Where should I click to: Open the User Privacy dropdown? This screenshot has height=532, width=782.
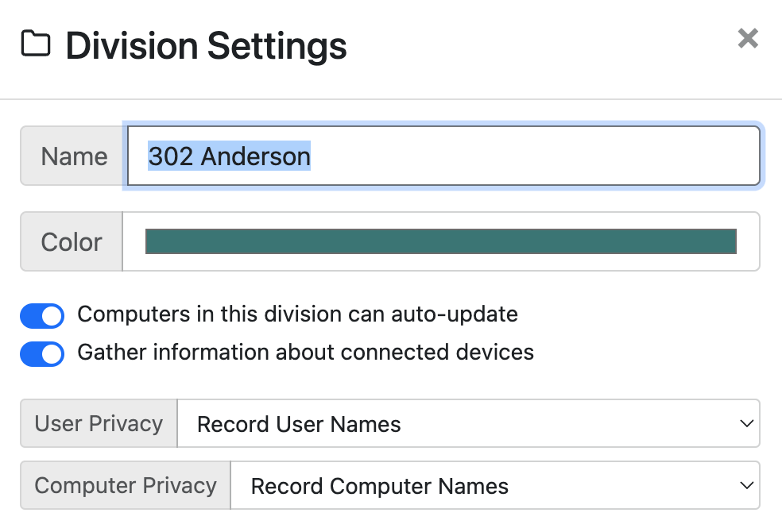coord(468,423)
